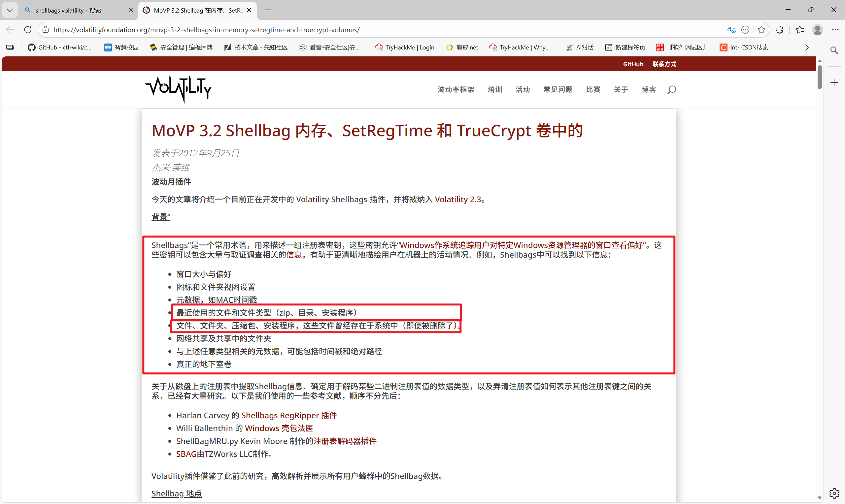
Task: Open the favorites list icon
Action: [x=799, y=30]
